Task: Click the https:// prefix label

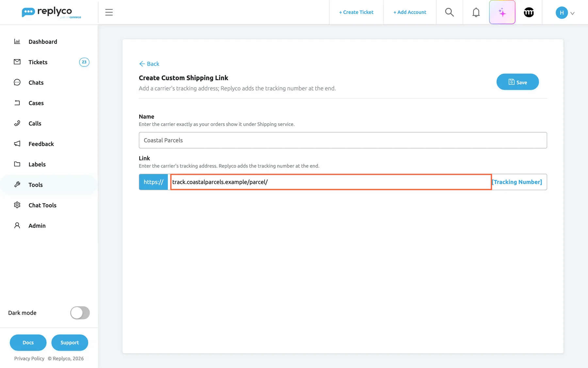Action: (153, 182)
